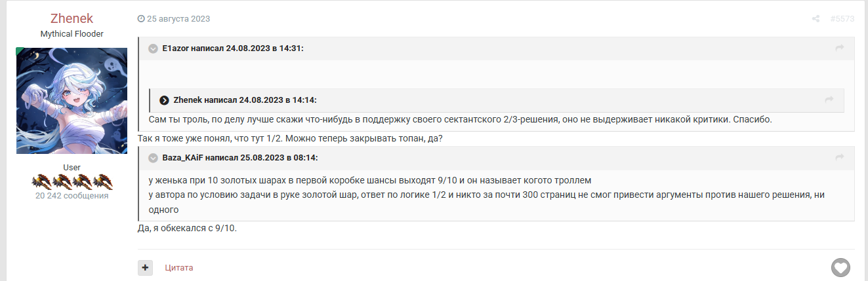
Task: Click the share post icon
Action: click(816, 19)
